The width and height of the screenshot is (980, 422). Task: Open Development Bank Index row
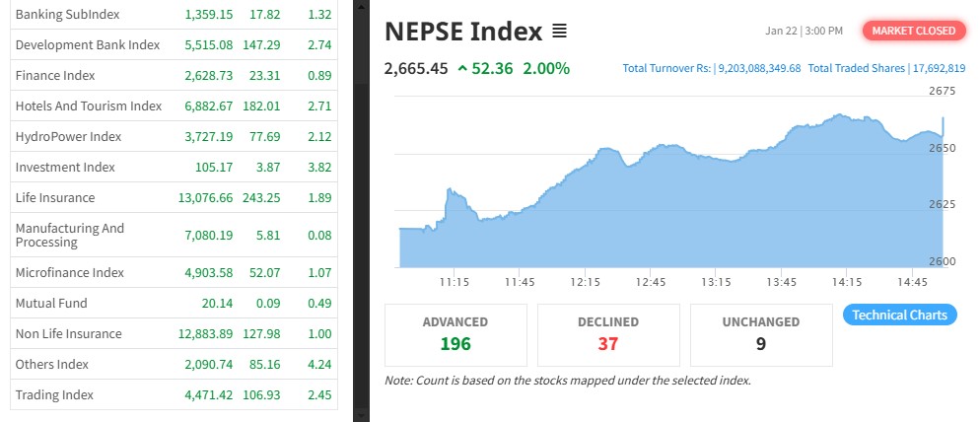tap(87, 44)
